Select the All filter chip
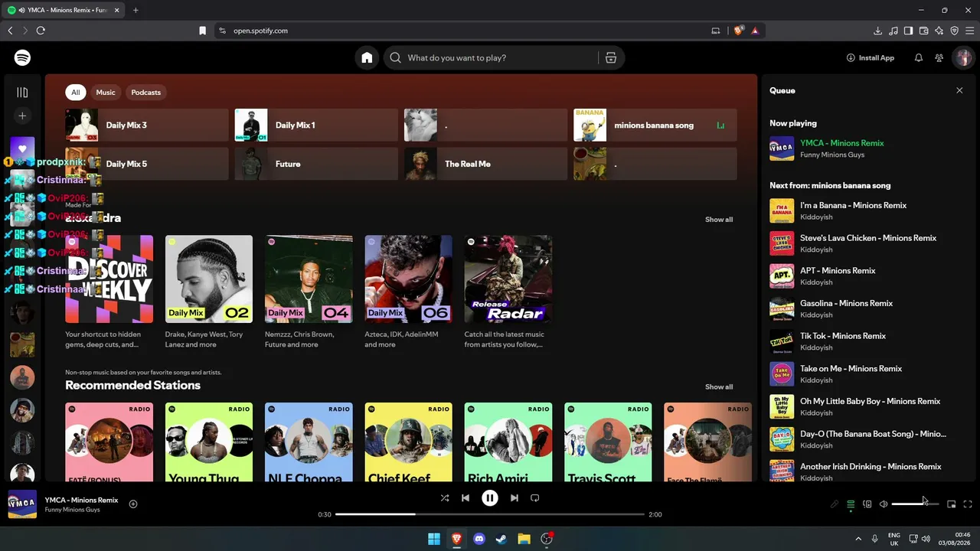The width and height of the screenshot is (980, 551). [x=75, y=93]
